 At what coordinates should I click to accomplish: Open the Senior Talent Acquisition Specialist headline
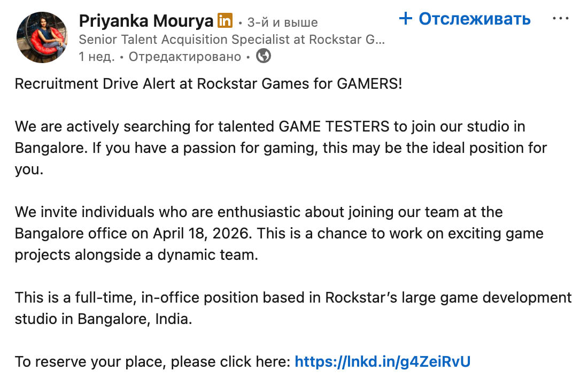pos(232,40)
